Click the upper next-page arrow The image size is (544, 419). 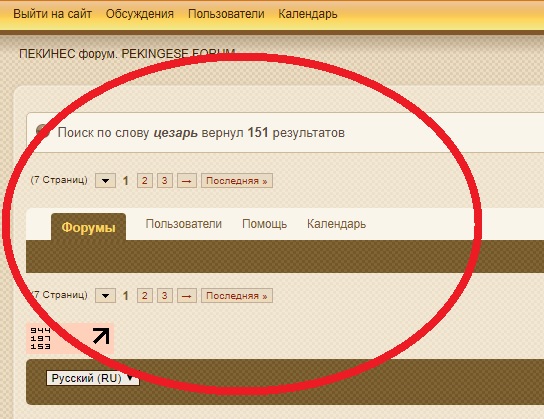(187, 181)
